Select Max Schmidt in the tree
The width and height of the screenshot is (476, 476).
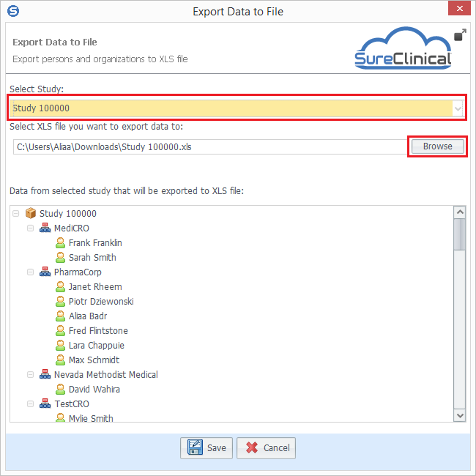[x=94, y=360]
